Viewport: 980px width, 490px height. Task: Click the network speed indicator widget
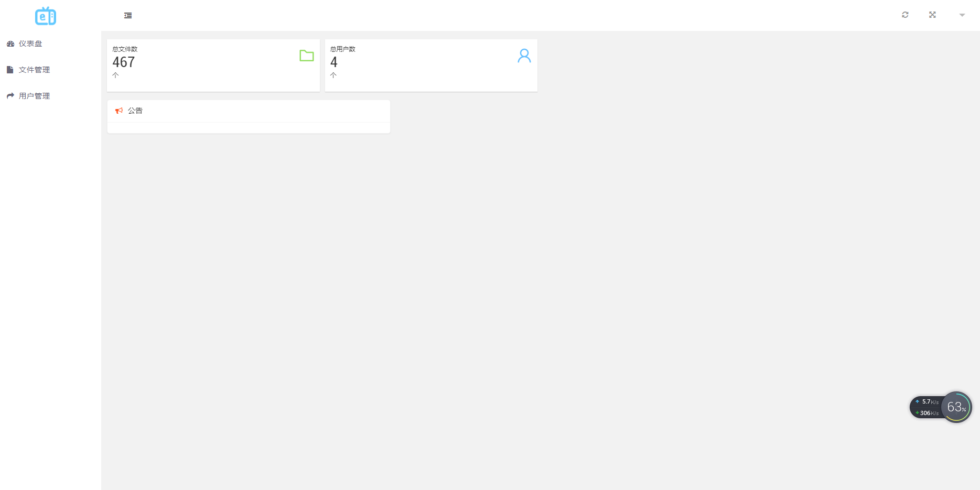tap(927, 407)
